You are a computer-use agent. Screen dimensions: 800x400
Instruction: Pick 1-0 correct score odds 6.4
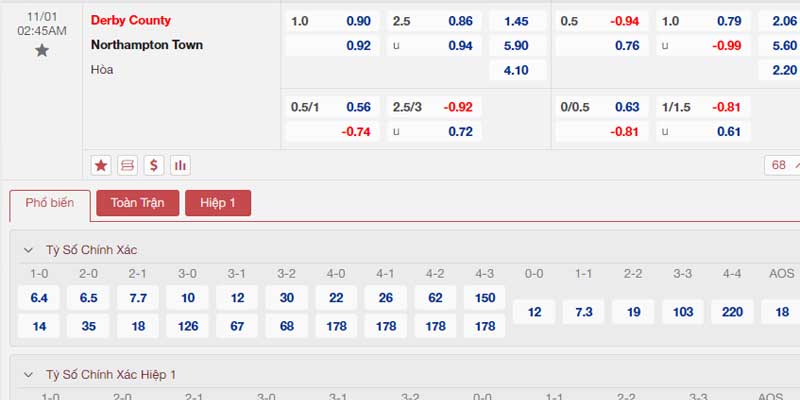tap(39, 298)
